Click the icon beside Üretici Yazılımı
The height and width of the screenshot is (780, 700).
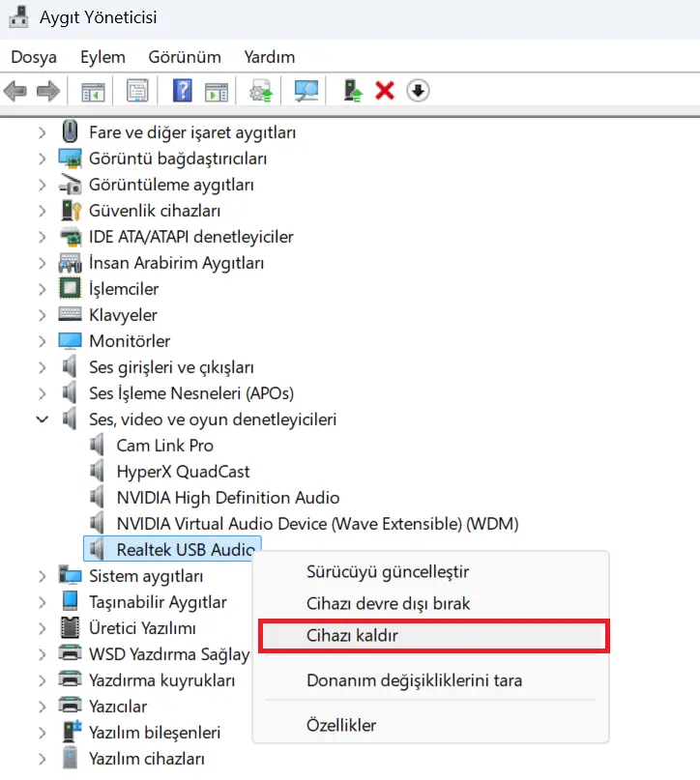click(70, 627)
